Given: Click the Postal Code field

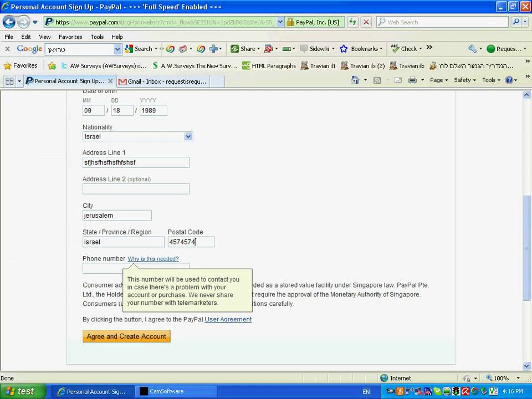Looking at the screenshot, I should click(191, 242).
